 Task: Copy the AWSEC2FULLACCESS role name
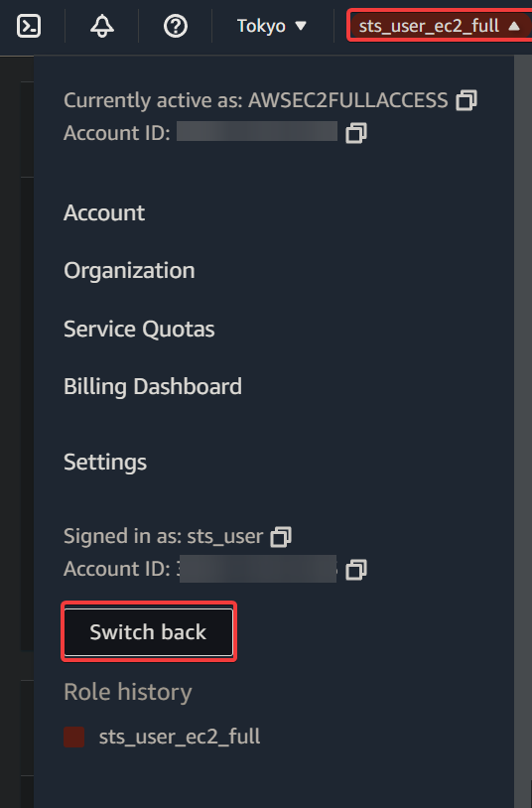point(466,100)
